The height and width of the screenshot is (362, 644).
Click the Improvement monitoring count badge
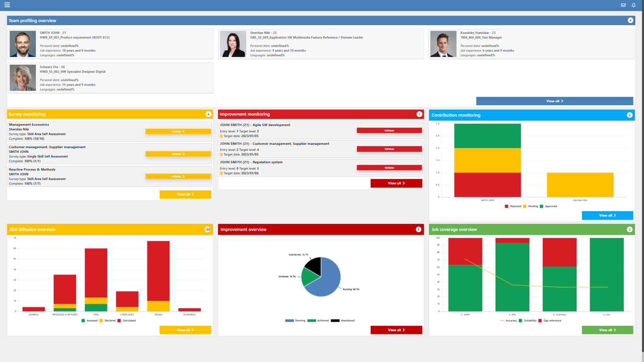pyautogui.click(x=419, y=114)
